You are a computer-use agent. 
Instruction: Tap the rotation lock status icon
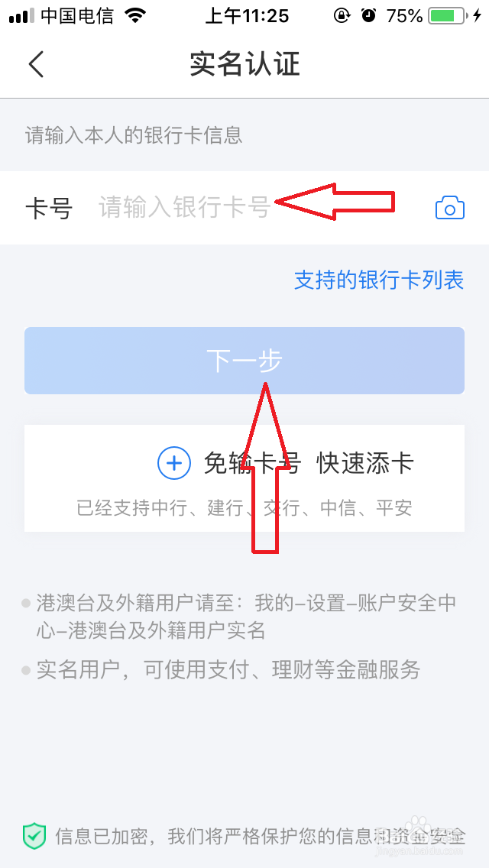pos(341,16)
